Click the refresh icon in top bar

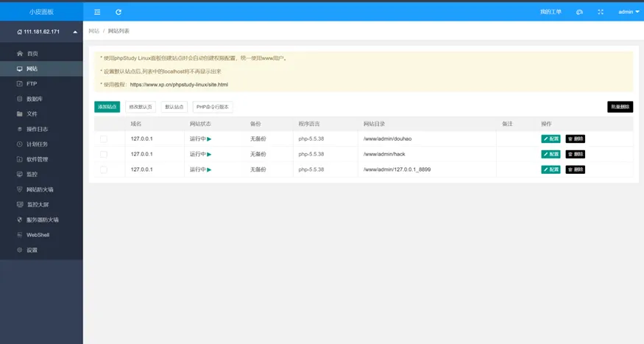[118, 12]
